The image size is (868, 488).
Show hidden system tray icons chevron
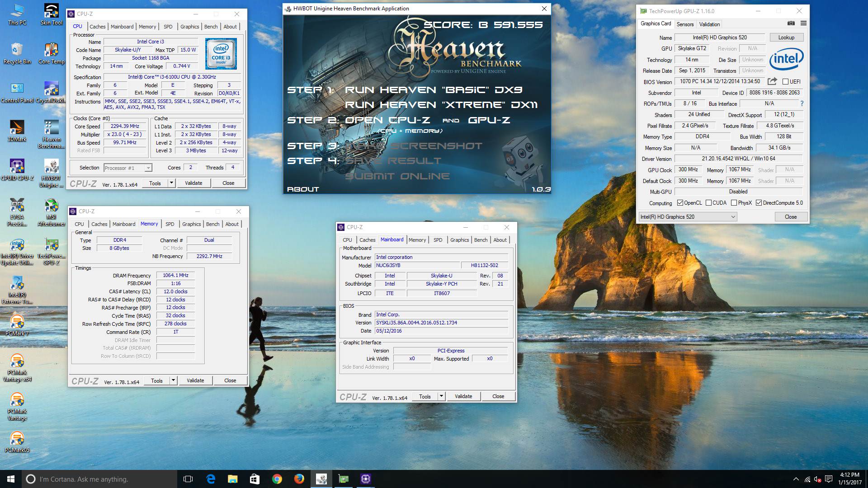[x=796, y=479]
